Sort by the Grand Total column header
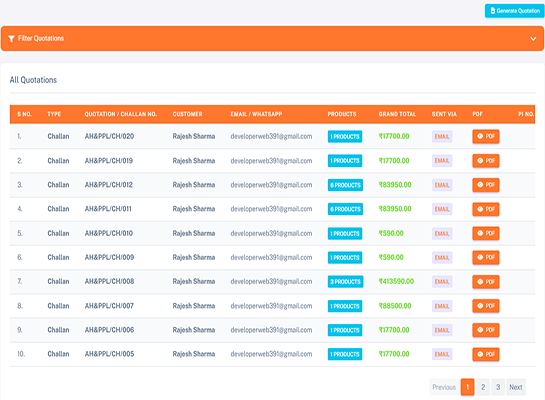This screenshot has width=545, height=400. point(397,114)
